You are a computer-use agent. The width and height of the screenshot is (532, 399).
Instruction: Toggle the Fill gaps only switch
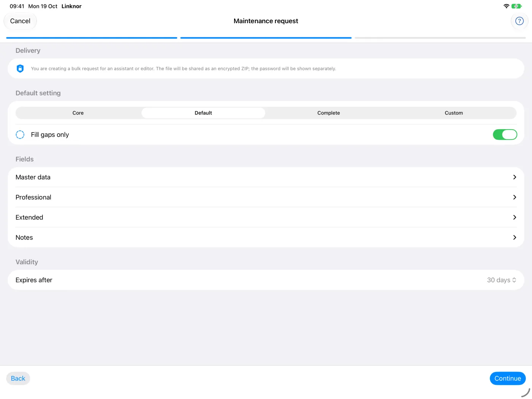point(505,135)
